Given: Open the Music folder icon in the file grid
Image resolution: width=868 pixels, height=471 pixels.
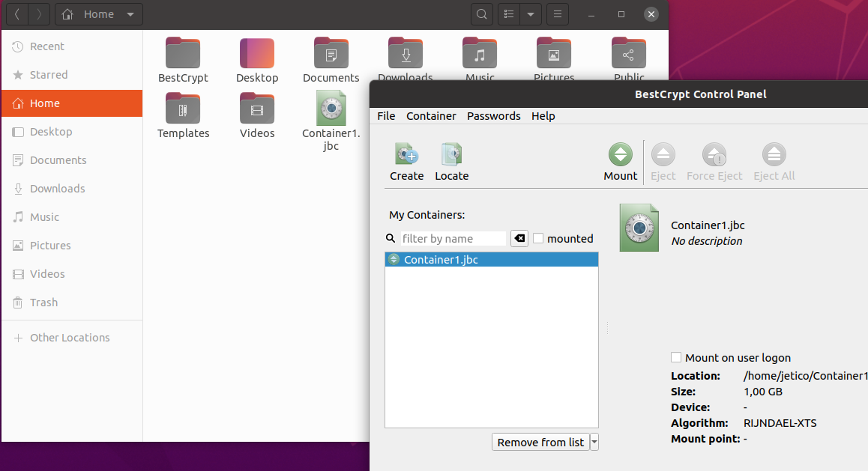Looking at the screenshot, I should pyautogui.click(x=480, y=52).
